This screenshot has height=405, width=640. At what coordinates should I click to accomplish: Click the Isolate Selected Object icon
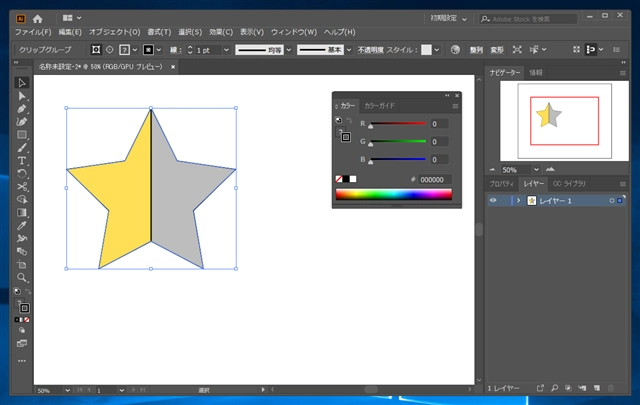(517, 50)
